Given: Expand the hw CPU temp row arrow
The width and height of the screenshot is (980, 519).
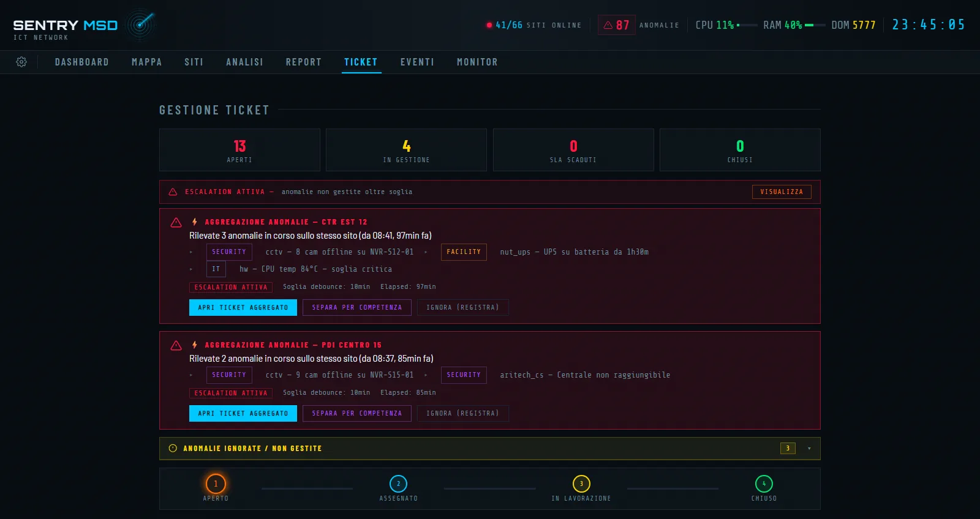Looking at the screenshot, I should (x=191, y=269).
